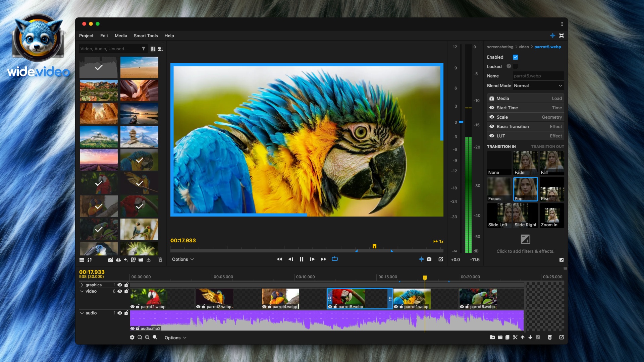Click the camera snapshot icon in media bin toolbar

coord(110,260)
